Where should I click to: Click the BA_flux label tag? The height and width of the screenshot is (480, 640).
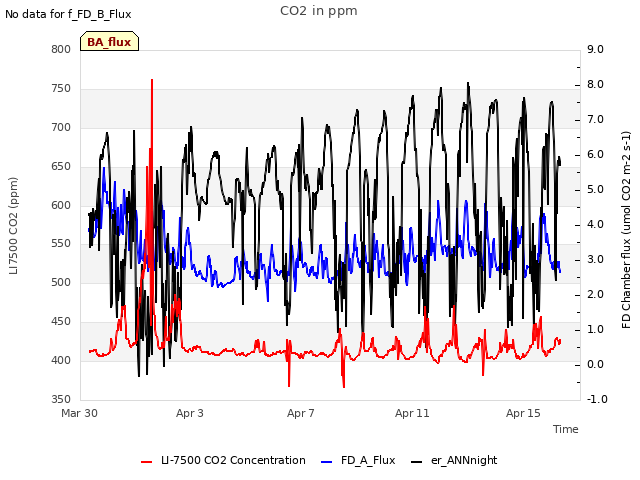point(109,41)
